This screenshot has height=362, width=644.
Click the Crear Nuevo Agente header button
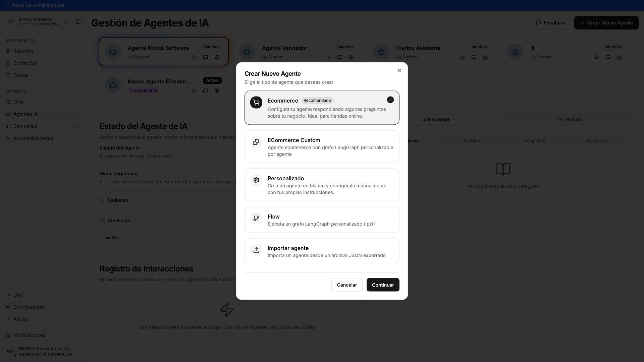[x=606, y=23]
